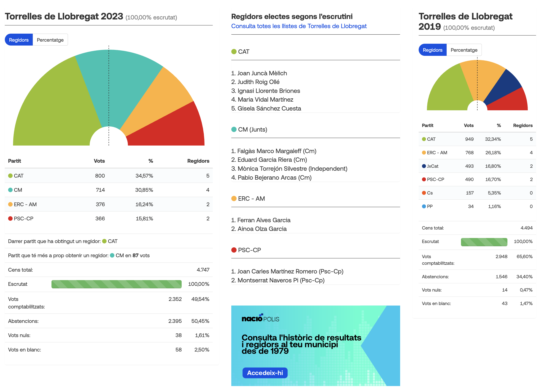Click orange dot beside ERC - AM councillors heading

coord(234,198)
